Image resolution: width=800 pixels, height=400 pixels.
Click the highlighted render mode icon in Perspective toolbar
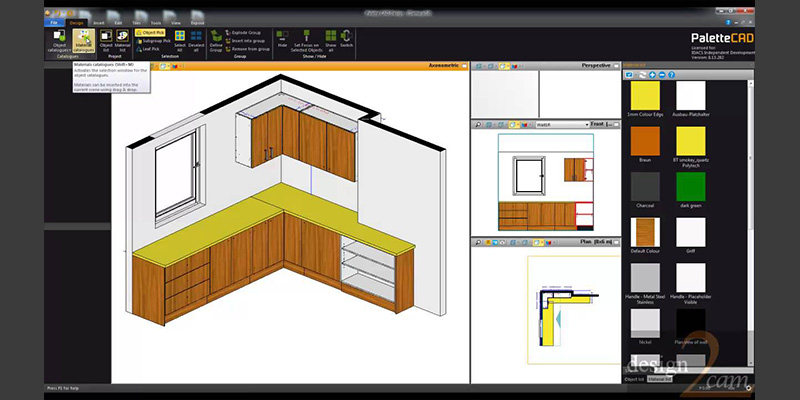click(x=504, y=66)
